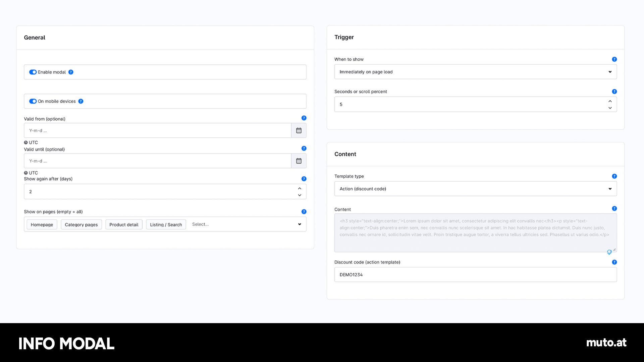Decrease the Seconds or scroll percent value
This screenshot has height=362, width=644.
pos(610,108)
